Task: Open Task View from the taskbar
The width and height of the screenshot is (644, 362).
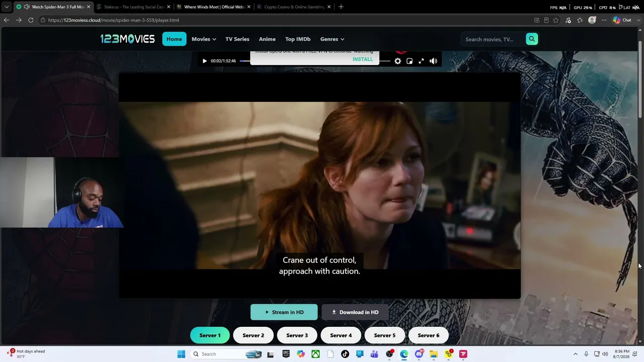Action: coord(271,354)
